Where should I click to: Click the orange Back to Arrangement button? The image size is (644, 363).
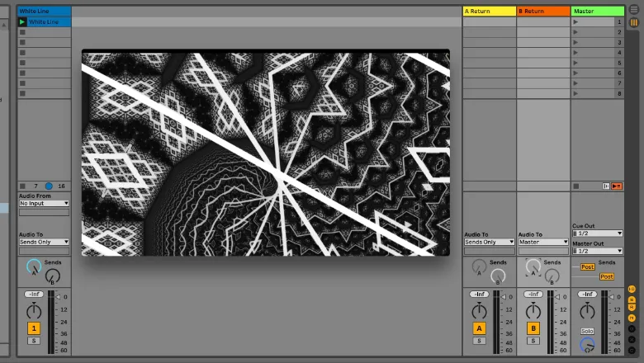pyautogui.click(x=617, y=186)
